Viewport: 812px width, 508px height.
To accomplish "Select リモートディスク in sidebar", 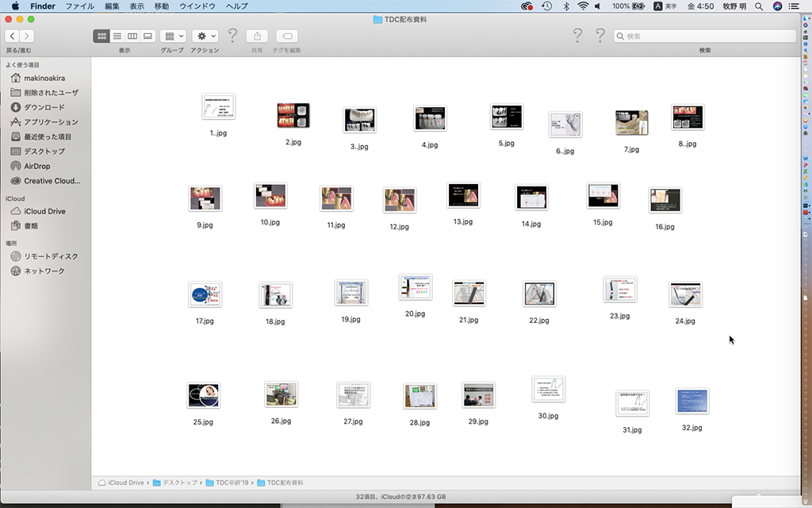I will (45, 256).
